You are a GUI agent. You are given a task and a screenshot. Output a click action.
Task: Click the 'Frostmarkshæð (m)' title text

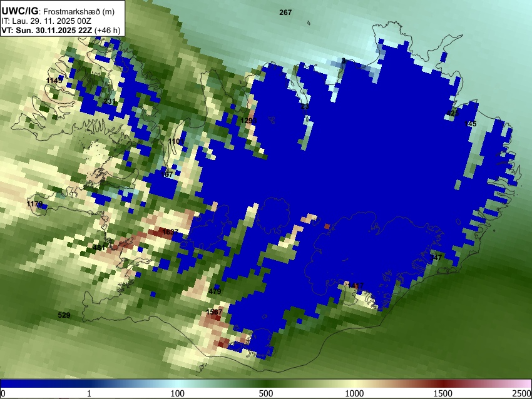79,11
